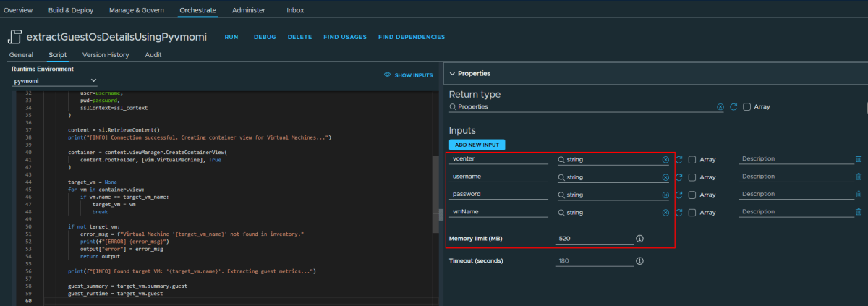Viewport: 868px width, 306px height.
Task: Click the refresh icon in vcenter row
Action: (678, 159)
